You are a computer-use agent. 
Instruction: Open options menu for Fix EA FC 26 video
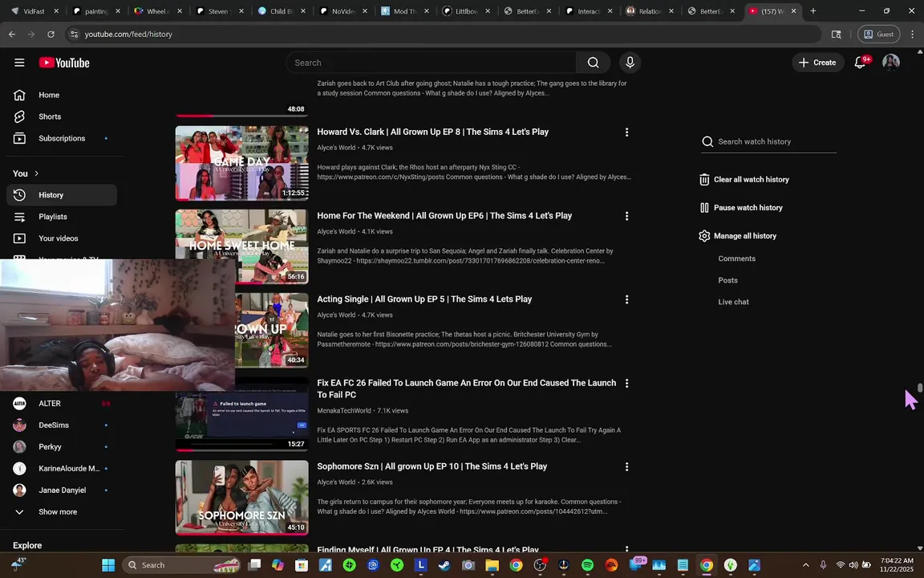pos(626,384)
